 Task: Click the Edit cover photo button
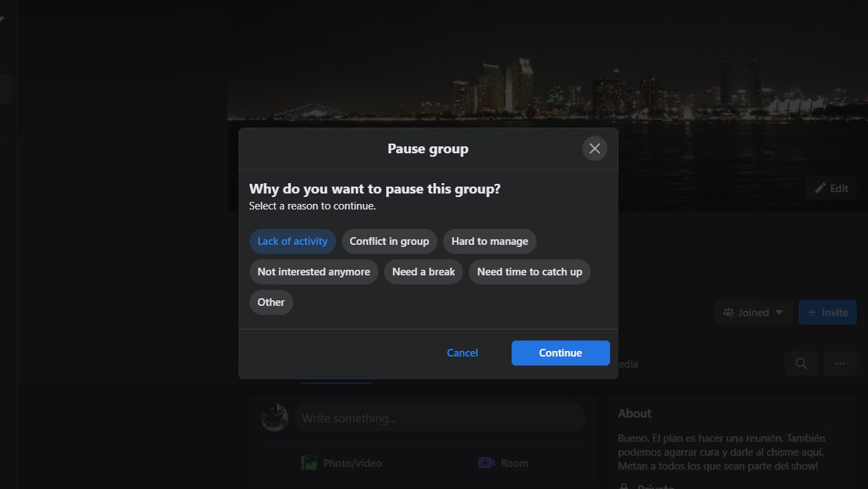[831, 188]
